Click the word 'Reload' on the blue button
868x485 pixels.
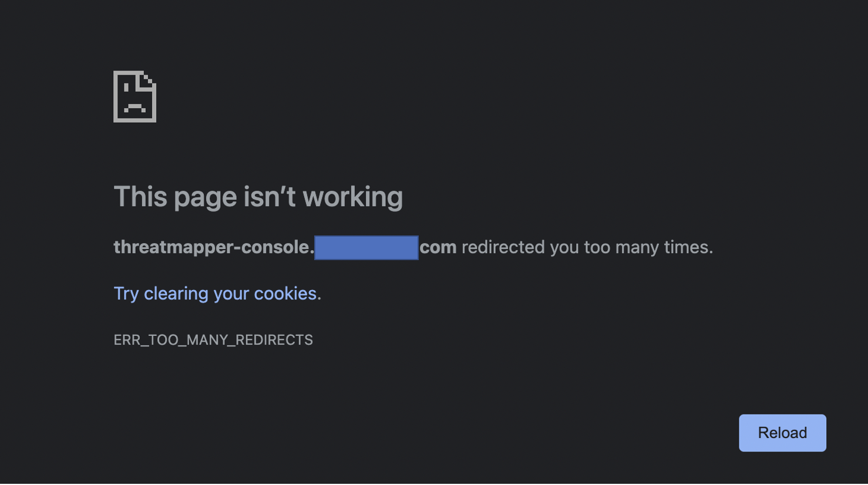pos(782,433)
